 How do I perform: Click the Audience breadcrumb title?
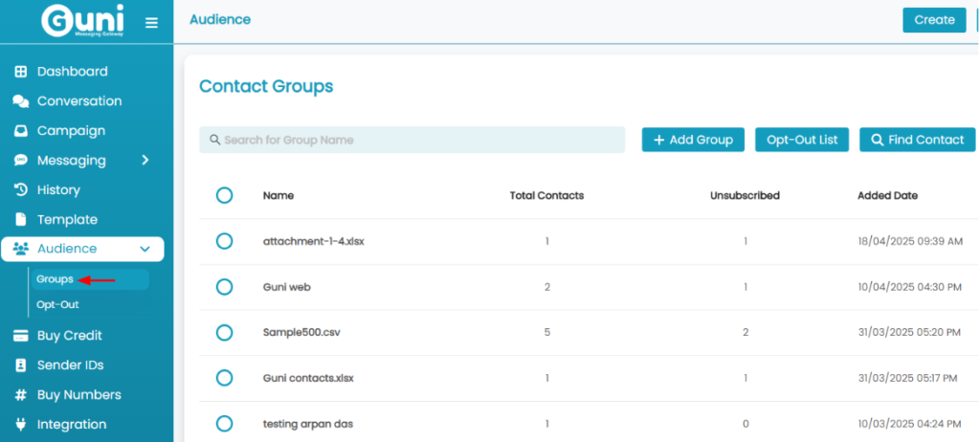pyautogui.click(x=220, y=19)
